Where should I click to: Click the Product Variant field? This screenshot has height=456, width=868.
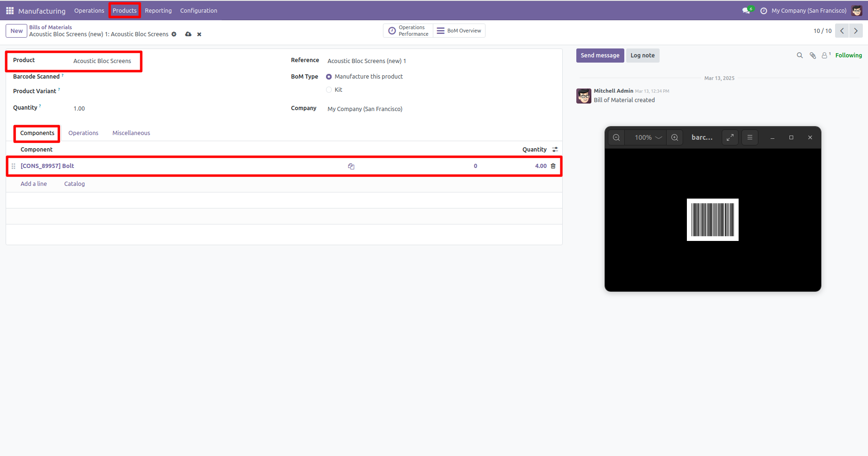(172, 91)
